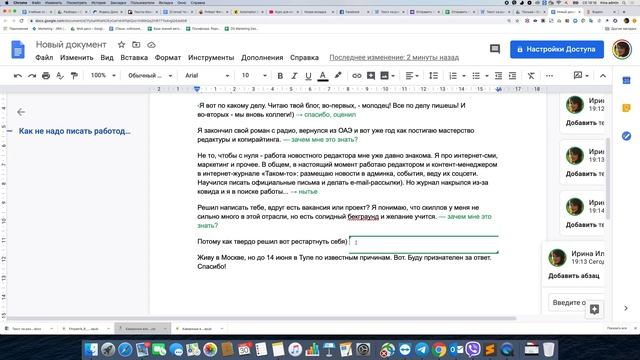This screenshot has width=640, height=360.
Task: Print the document using printer icon
Action: coord(46,76)
